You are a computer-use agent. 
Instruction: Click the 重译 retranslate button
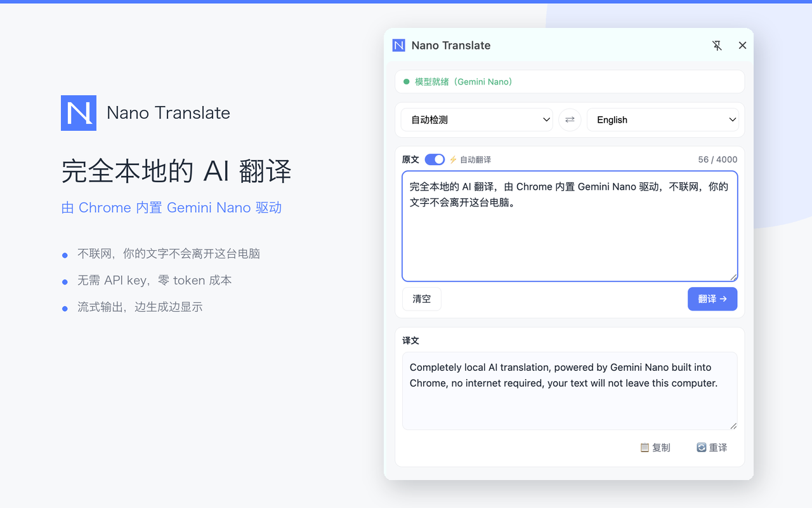(712, 448)
